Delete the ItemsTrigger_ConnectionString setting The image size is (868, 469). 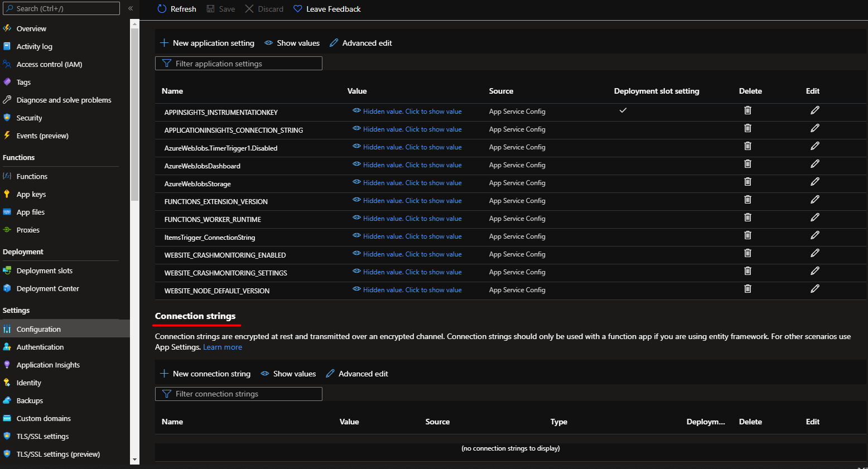748,235
